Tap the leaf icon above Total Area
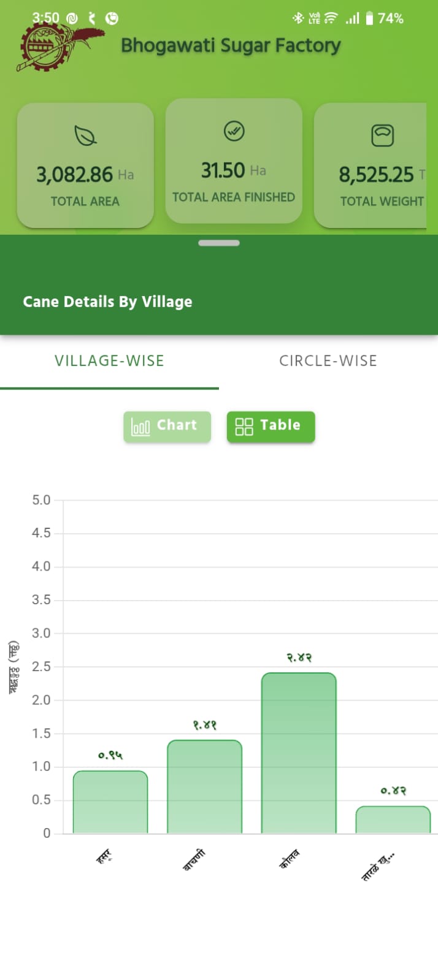Screen dimensions: 438x980 85,135
